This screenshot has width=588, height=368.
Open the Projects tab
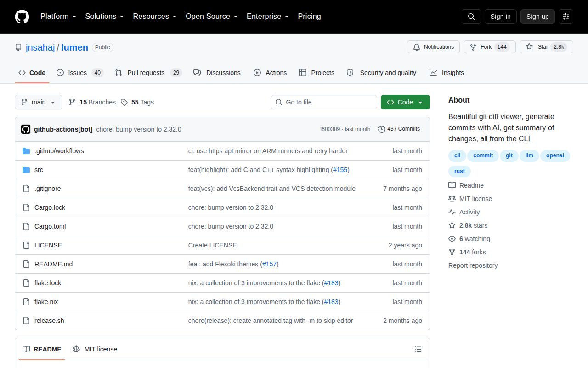point(317,73)
